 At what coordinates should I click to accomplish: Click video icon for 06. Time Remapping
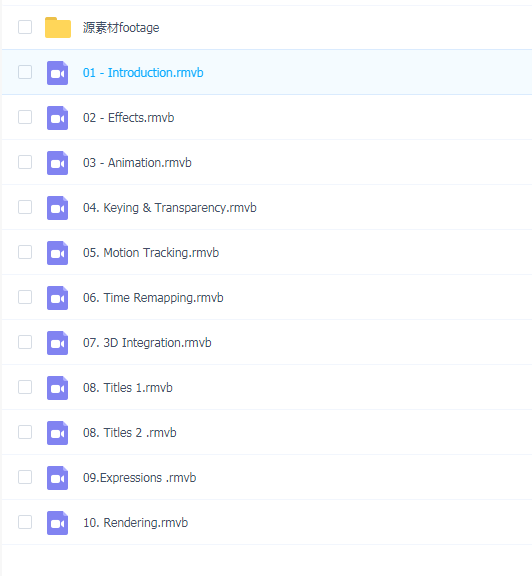coord(57,298)
